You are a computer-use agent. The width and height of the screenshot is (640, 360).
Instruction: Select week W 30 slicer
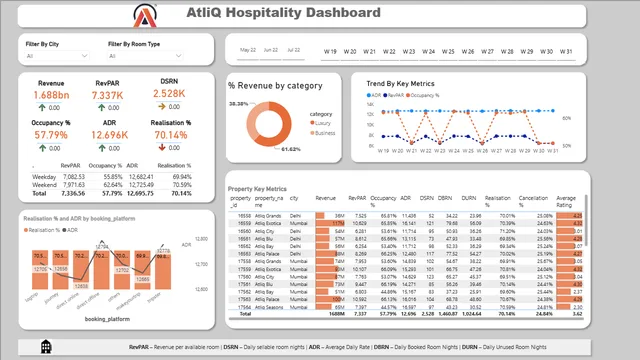[x=546, y=52]
